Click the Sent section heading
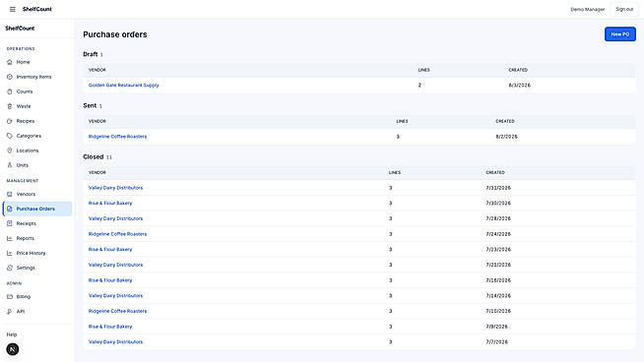Image resolution: width=644 pixels, height=362 pixels. pos(90,105)
